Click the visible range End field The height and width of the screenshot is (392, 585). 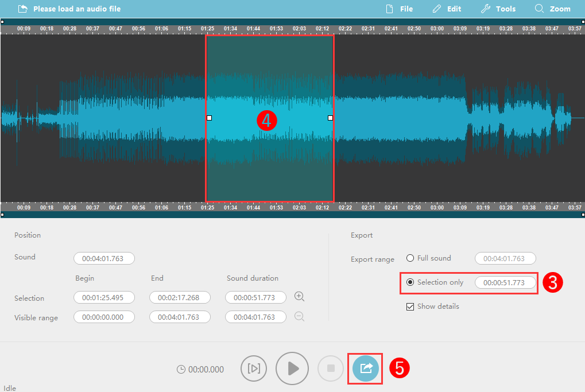point(180,317)
